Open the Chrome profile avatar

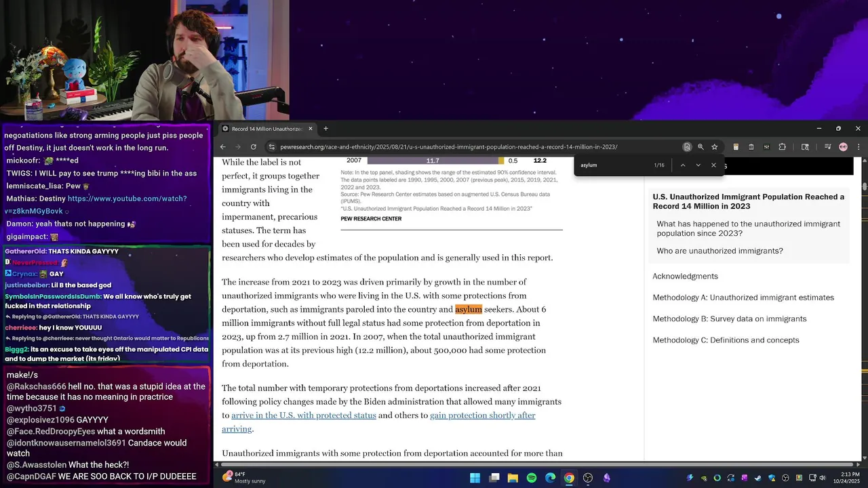pyautogui.click(x=843, y=146)
